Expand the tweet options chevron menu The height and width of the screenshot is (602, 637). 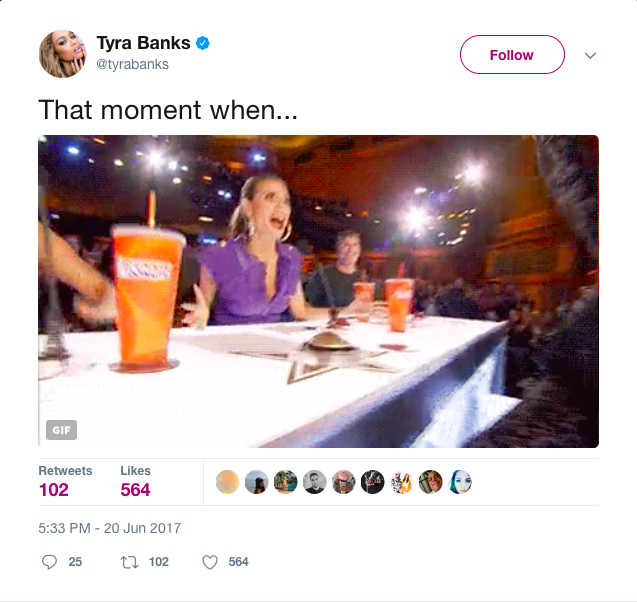click(590, 55)
